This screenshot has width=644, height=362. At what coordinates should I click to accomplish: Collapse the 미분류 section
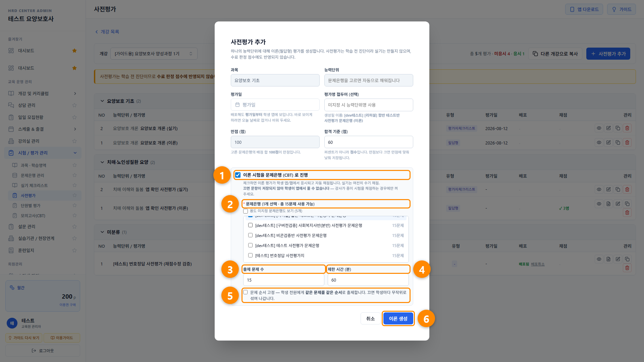pyautogui.click(x=102, y=232)
